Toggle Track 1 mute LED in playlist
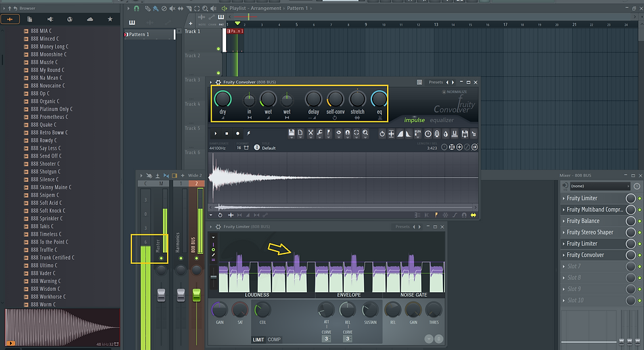This screenshot has width=644, height=350. [x=218, y=49]
